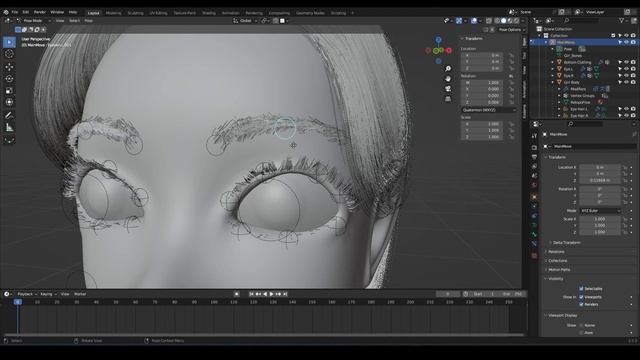
Task: Hide Bottom Clothing with its eye icon
Action: point(627,62)
